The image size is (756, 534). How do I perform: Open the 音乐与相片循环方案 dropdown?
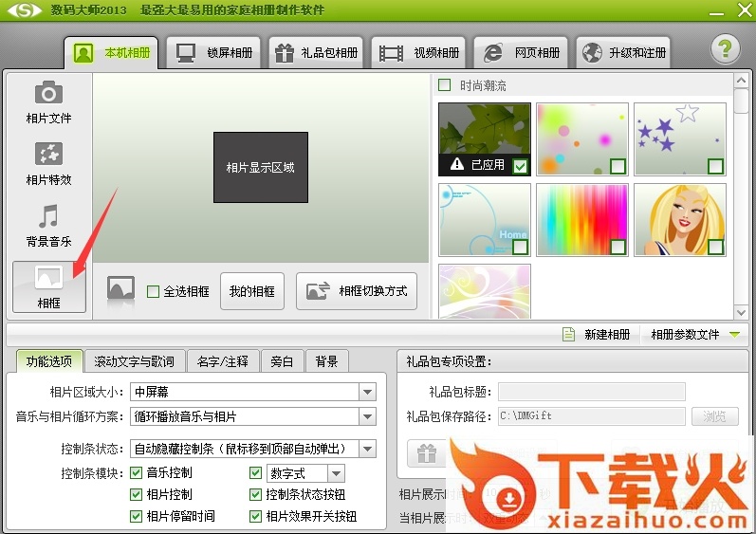[x=367, y=416]
